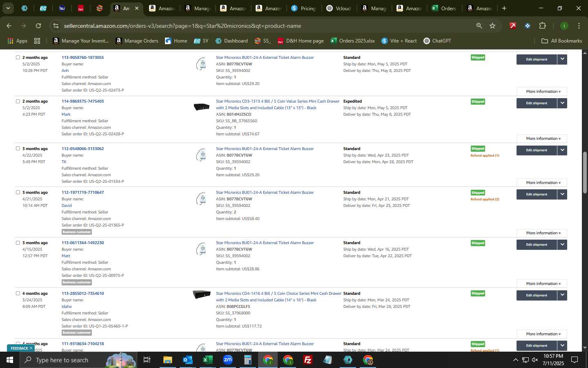Screen dimensions: 588x368
Task: Open Task View on taskbar
Action: click(147, 360)
